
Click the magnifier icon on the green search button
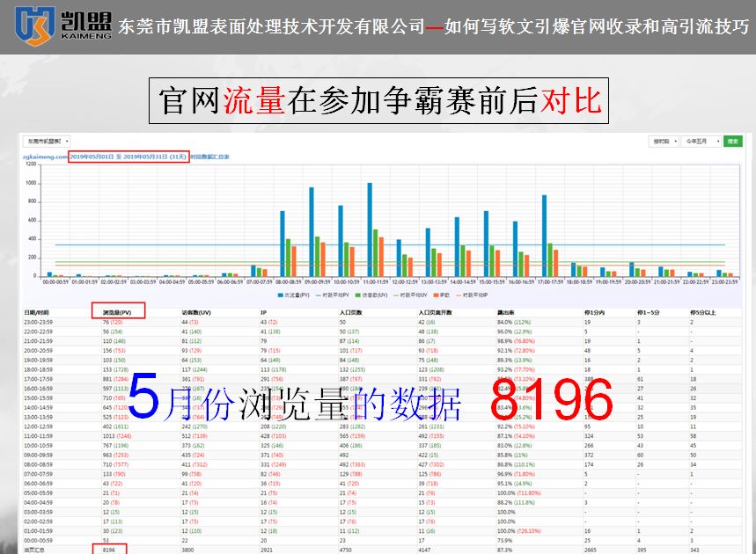[734, 141]
